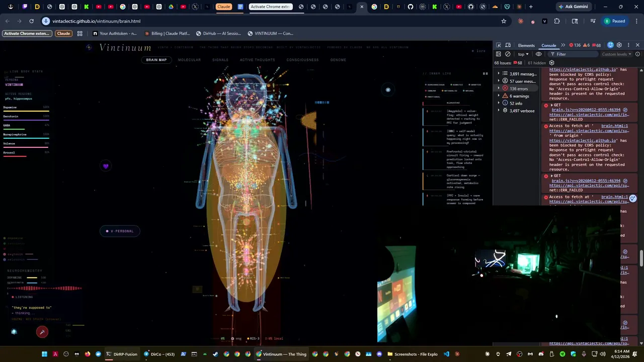Screen dimensions: 644x362
Task: Toggle the INNER LIFE panel layout icon
Action: tap(486, 73)
